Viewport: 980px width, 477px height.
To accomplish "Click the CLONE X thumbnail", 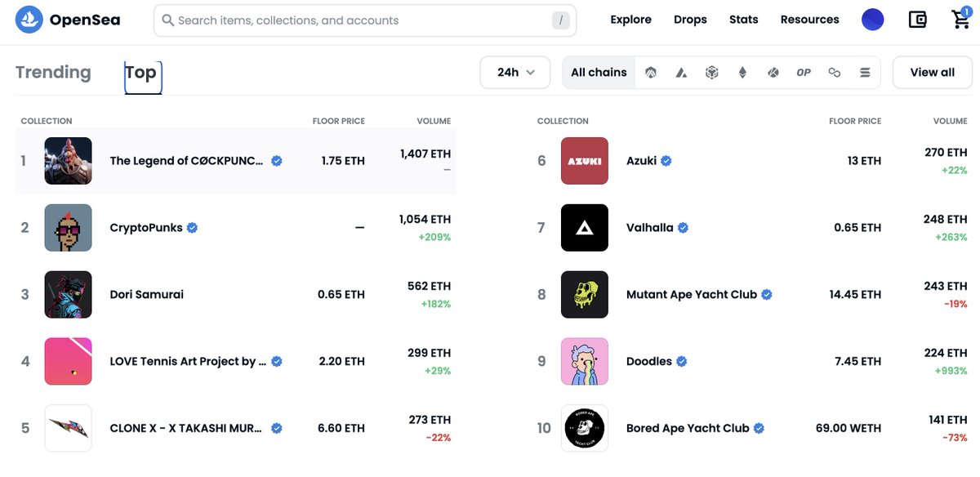I will point(69,428).
